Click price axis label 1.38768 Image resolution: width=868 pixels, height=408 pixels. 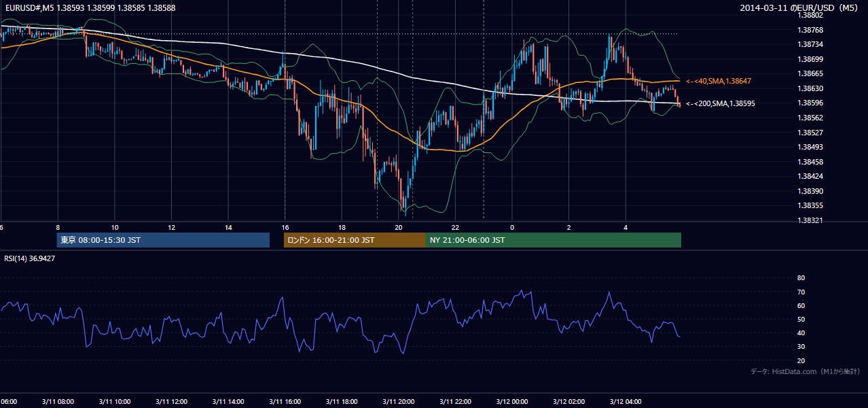[x=810, y=30]
